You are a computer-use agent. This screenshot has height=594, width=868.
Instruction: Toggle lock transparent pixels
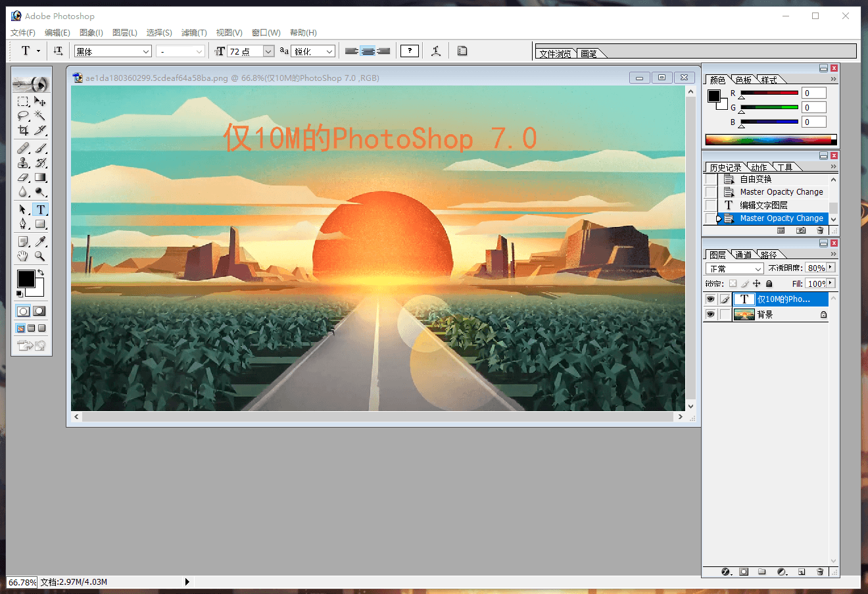pyautogui.click(x=733, y=284)
